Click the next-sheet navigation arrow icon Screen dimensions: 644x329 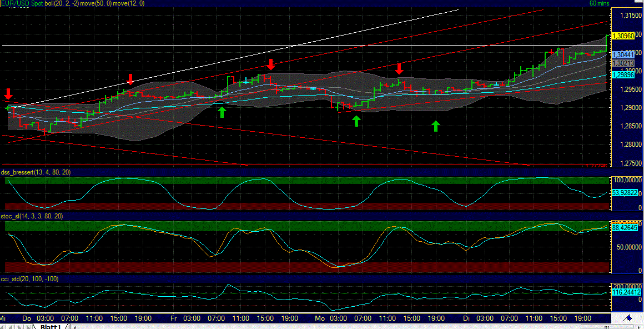[x=20, y=326]
